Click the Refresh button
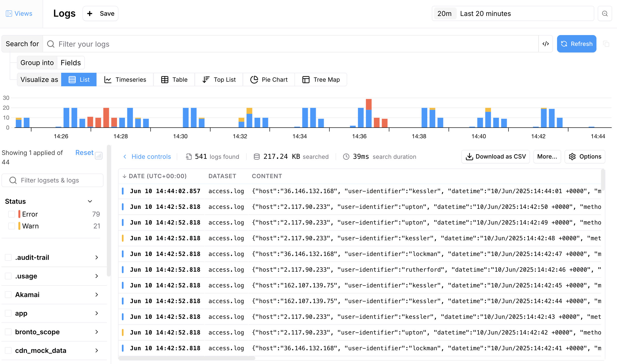The height and width of the screenshot is (364, 617). (x=577, y=44)
